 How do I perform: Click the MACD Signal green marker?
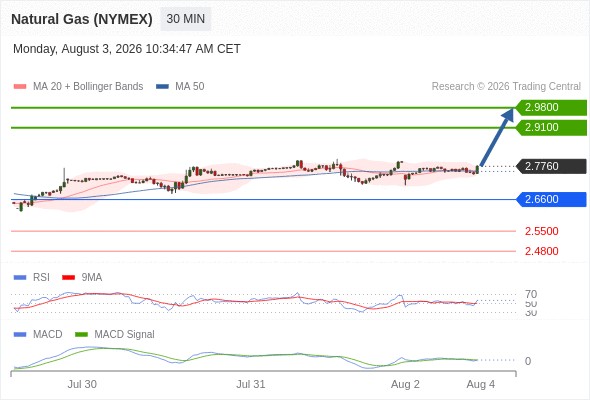pos(81,335)
